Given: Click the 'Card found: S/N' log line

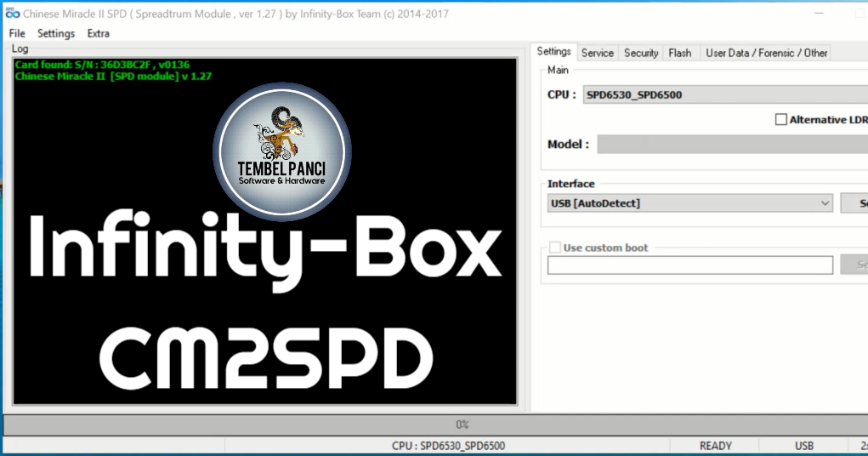Looking at the screenshot, I should [x=102, y=65].
